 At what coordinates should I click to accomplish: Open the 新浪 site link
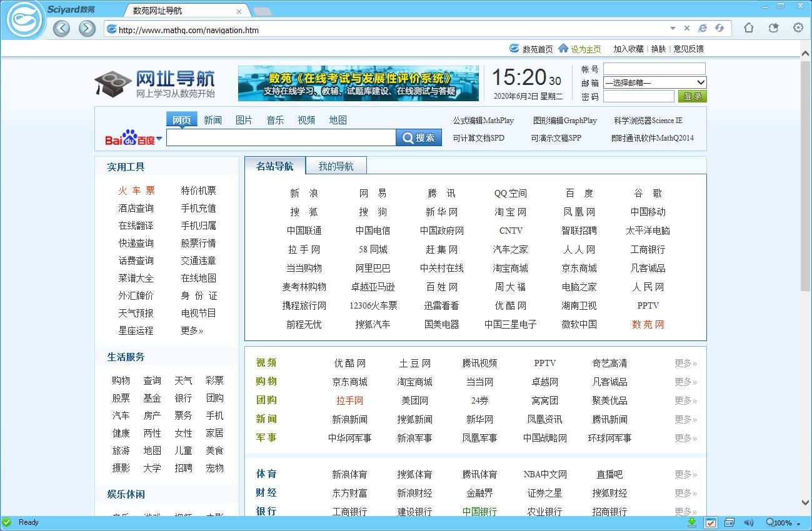[x=304, y=193]
